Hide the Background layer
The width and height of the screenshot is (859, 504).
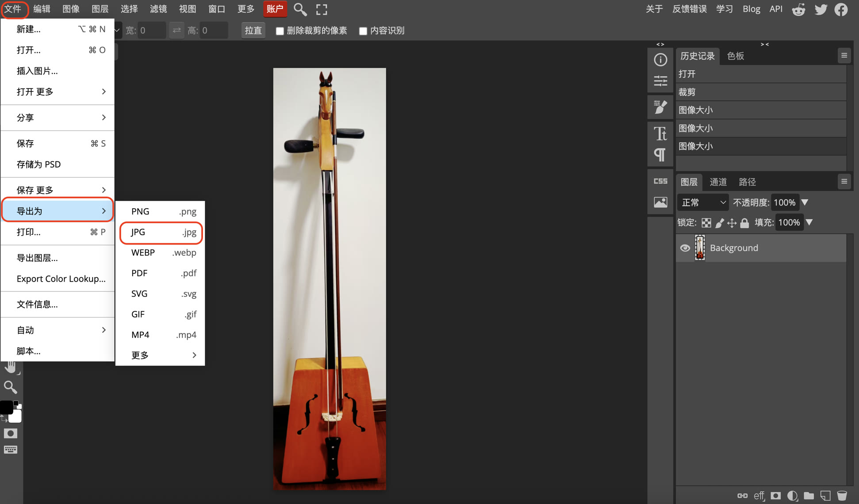(685, 248)
